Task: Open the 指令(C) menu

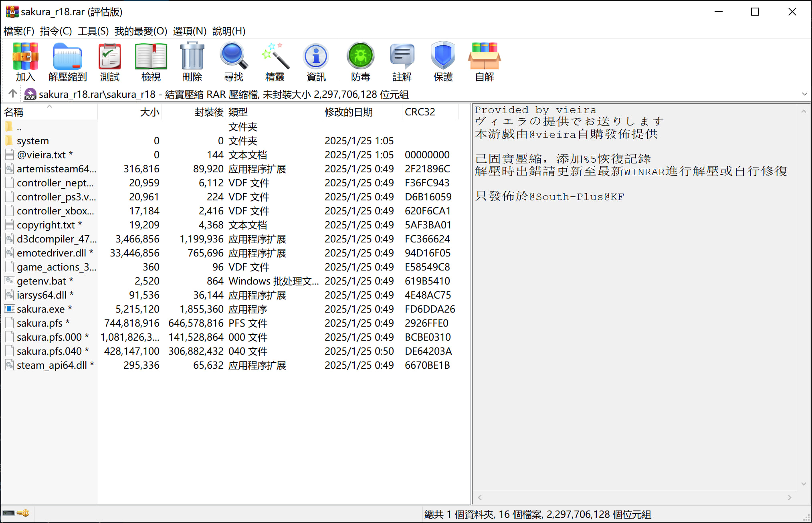Action: [56, 31]
